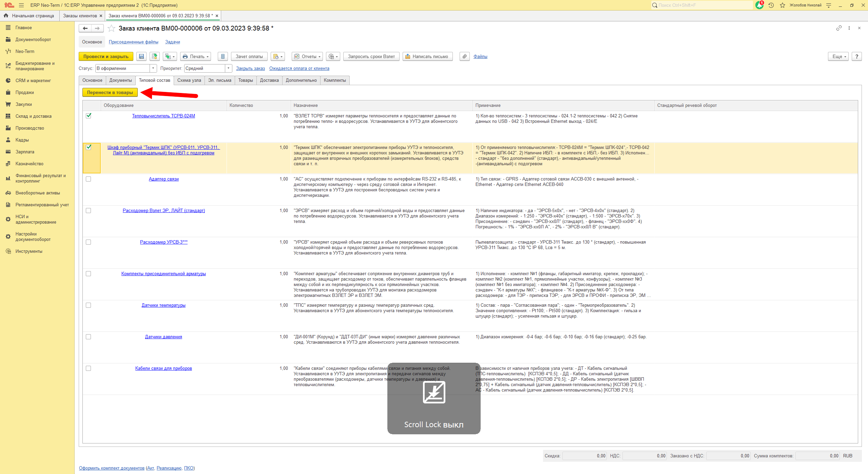Open the service settings menu in title bar
This screenshot has height=474, width=868.
coord(829,5)
